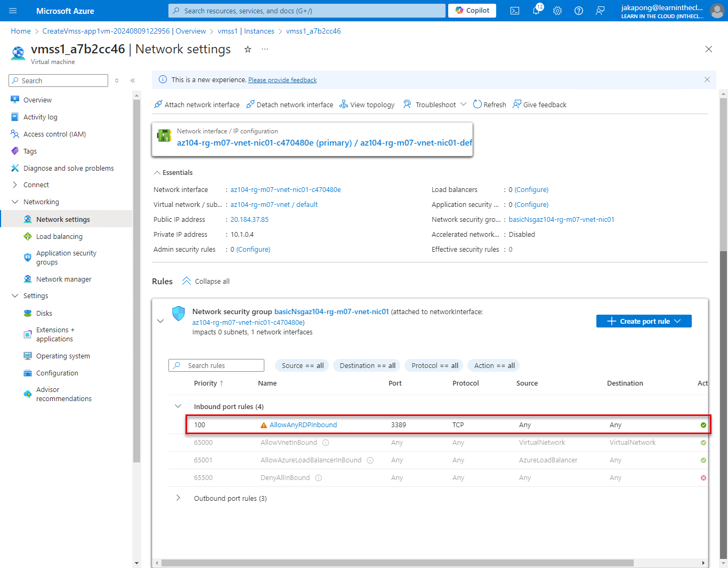This screenshot has height=568, width=728.
Task: Open Extensions + applications
Action: pyautogui.click(x=55, y=334)
